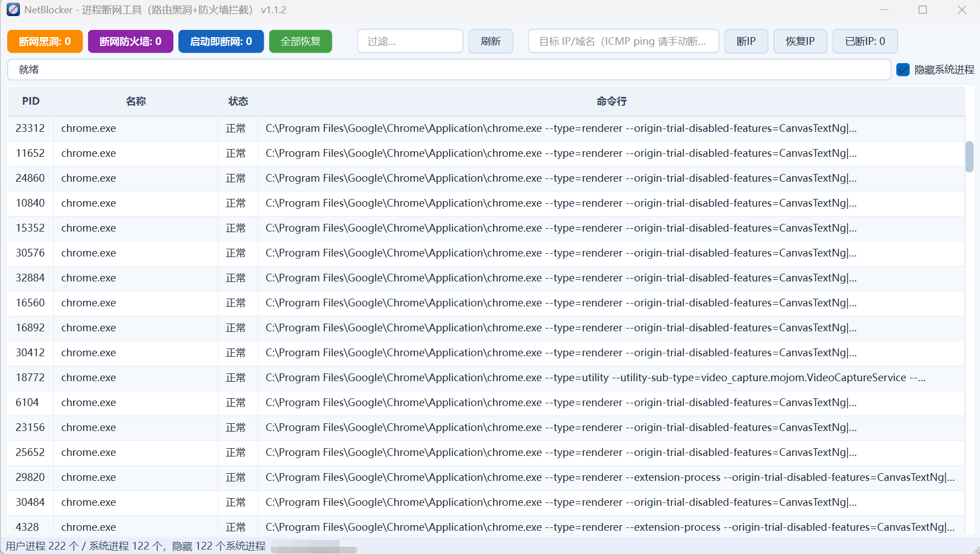Sort by the 状态 column header
The image size is (980, 554).
pos(238,101)
